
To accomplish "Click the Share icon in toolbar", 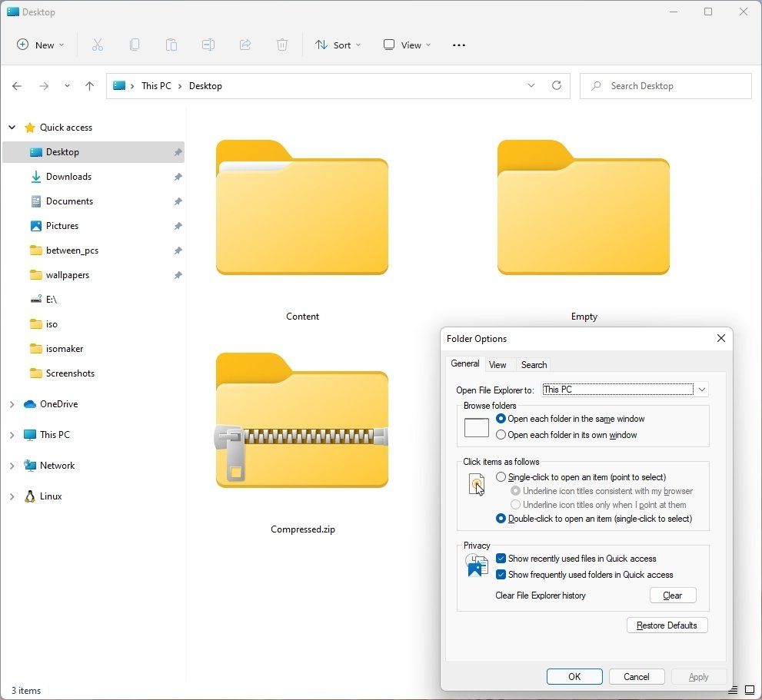I will pos(245,45).
